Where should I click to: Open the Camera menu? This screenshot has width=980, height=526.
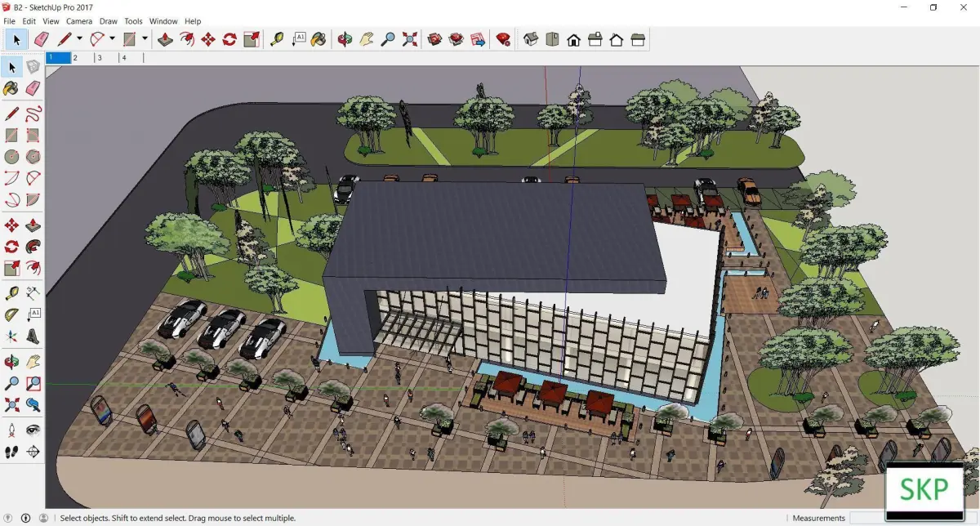(79, 21)
